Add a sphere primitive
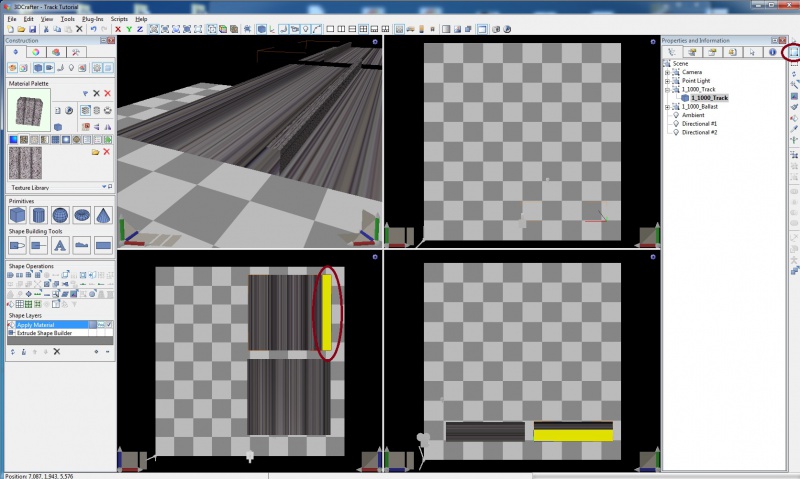Viewport: 800px width, 479px height. pyautogui.click(x=60, y=215)
